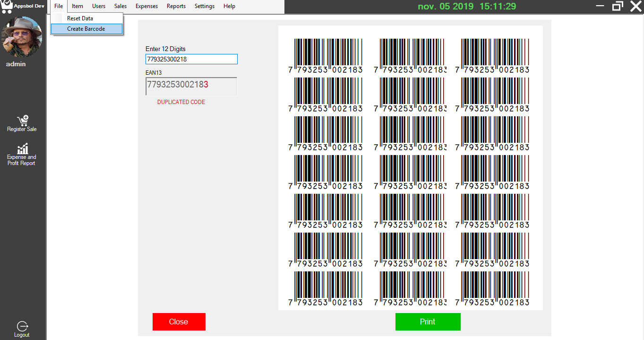Click the Enter 12 Digits input field
Image resolution: width=644 pixels, height=340 pixels.
point(191,59)
